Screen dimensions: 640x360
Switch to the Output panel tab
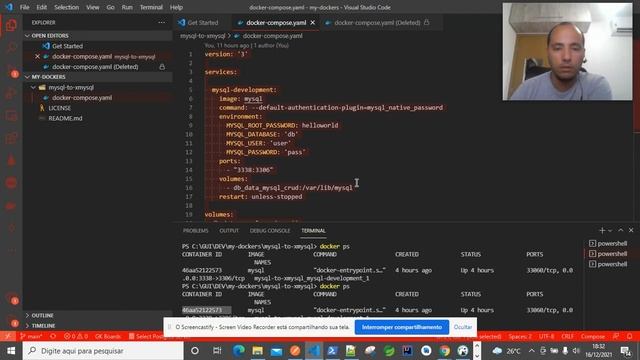229,231
